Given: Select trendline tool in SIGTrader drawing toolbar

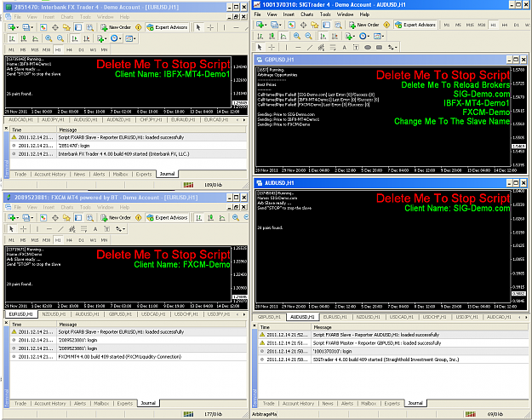Looking at the screenshot, I should click(x=310, y=47).
